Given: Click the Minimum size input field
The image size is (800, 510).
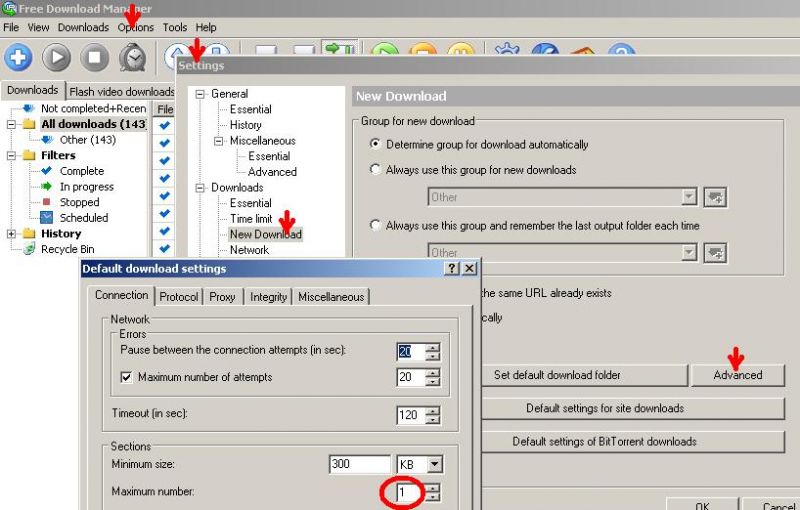Looking at the screenshot, I should [360, 465].
